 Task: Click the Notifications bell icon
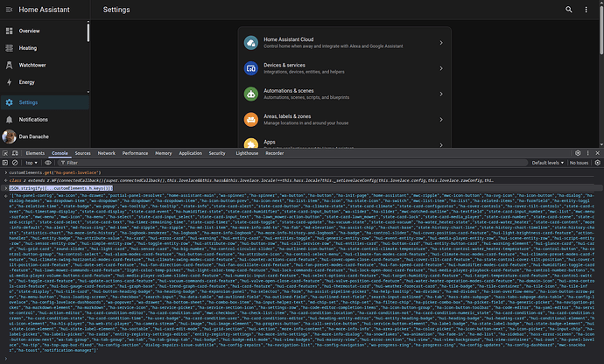click(10, 119)
